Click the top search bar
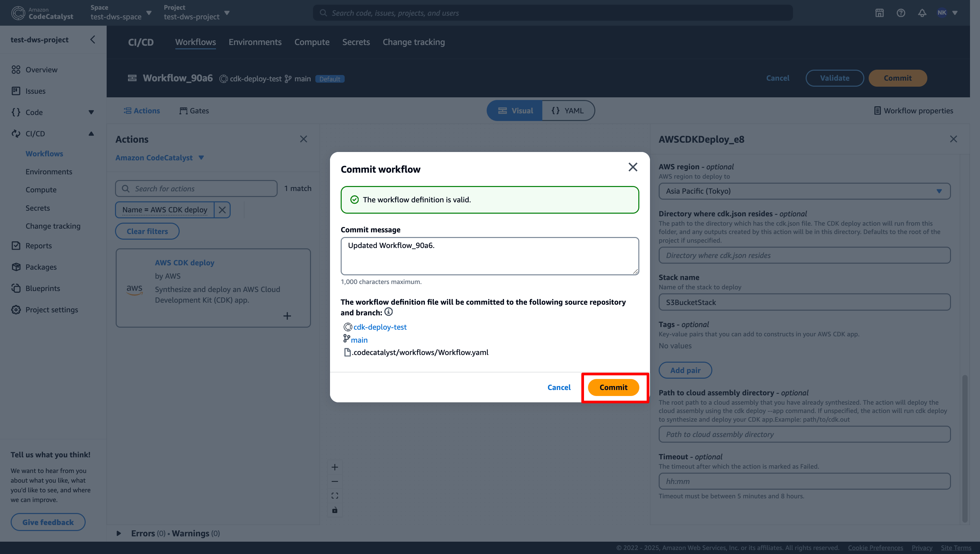This screenshot has height=554, width=980. (552, 13)
